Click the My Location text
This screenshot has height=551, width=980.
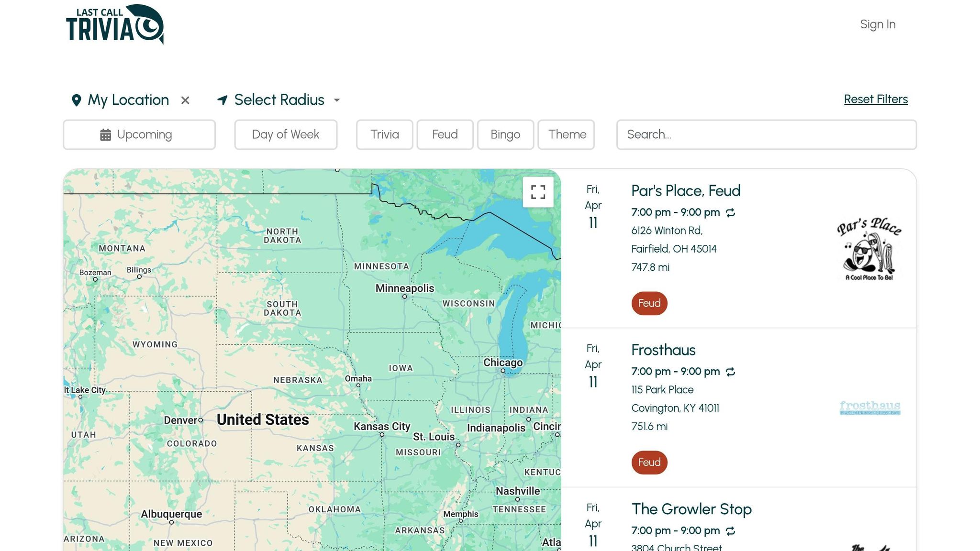[x=128, y=100]
